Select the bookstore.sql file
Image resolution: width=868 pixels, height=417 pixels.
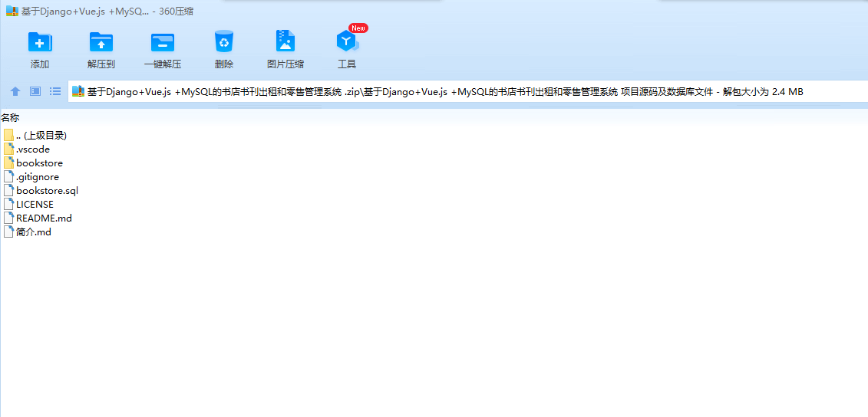(41, 190)
